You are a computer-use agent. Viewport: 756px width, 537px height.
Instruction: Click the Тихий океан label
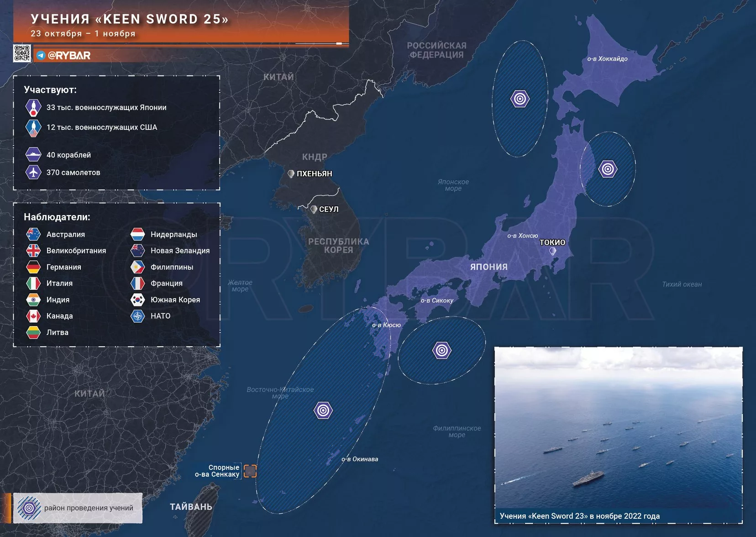(x=682, y=284)
